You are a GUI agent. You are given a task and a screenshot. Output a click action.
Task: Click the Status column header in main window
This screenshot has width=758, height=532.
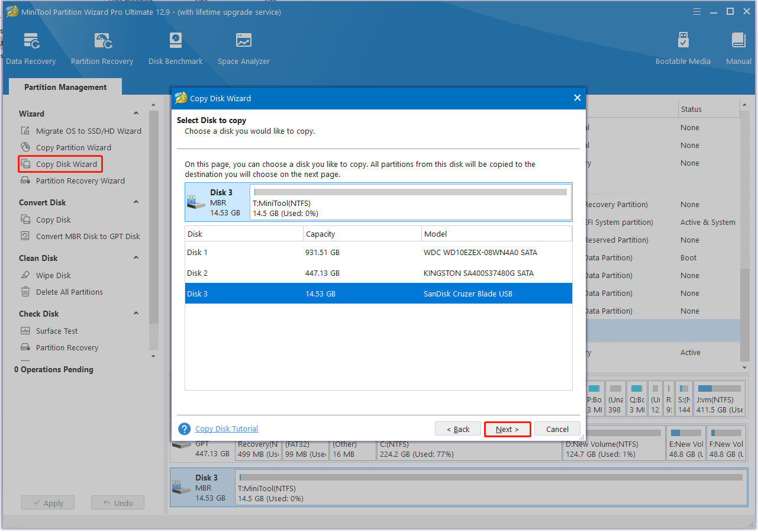coord(709,109)
